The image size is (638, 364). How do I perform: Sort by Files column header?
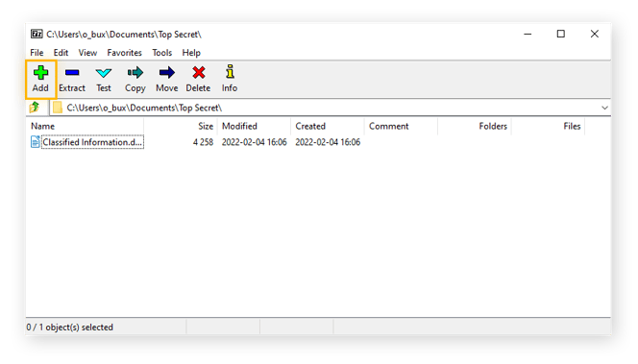point(549,126)
